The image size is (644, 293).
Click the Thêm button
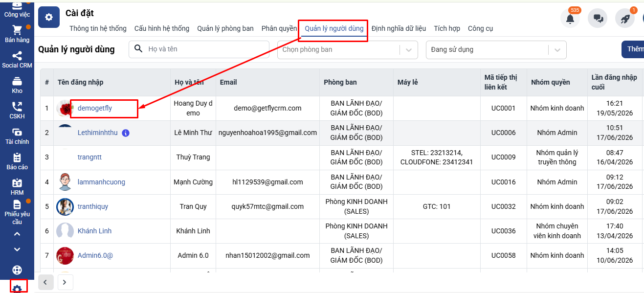(x=634, y=49)
